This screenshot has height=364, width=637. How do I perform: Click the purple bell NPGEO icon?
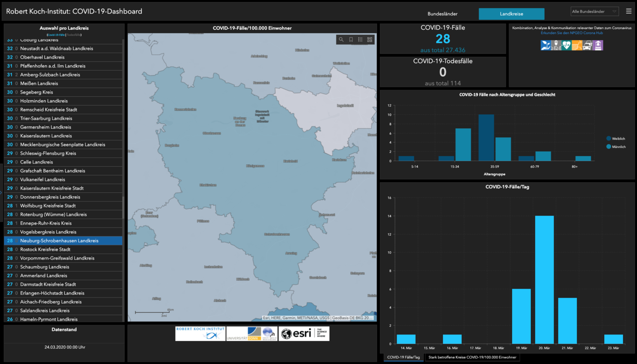(x=598, y=45)
